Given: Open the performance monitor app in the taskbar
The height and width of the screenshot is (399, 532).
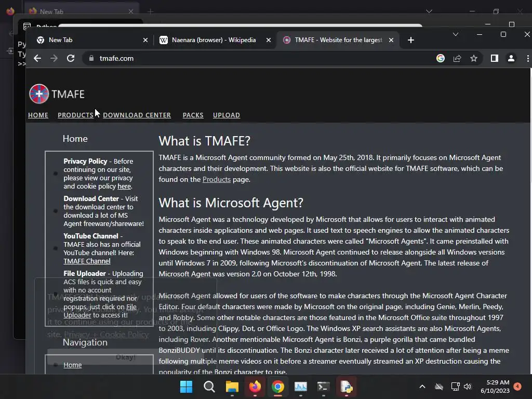Looking at the screenshot, I should pos(301,387).
